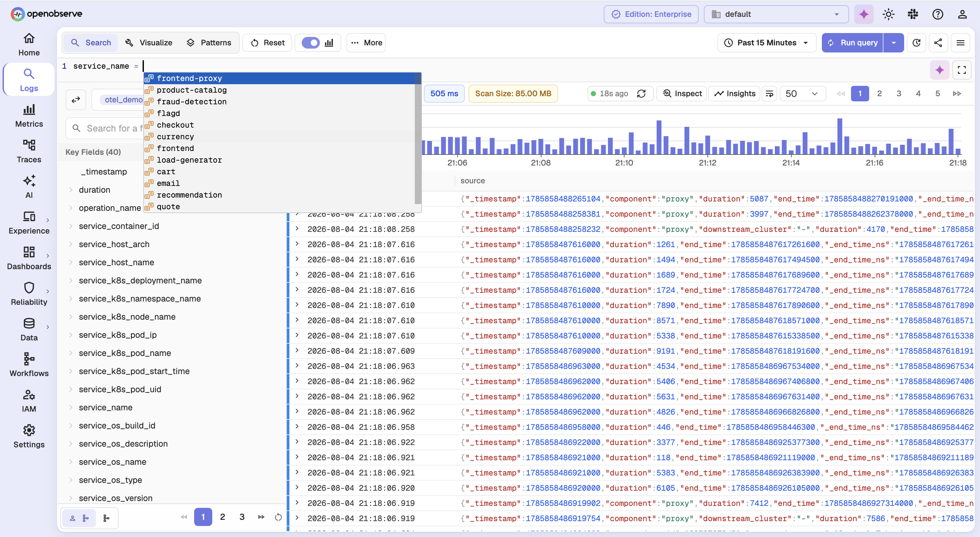This screenshot has width=980, height=537.
Task: Expand the service_name field
Action: [x=70, y=407]
